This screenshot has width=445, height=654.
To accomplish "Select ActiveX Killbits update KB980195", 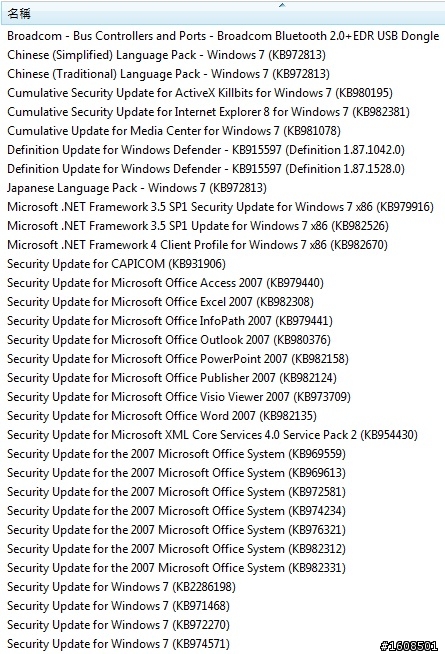I will 200,93.
